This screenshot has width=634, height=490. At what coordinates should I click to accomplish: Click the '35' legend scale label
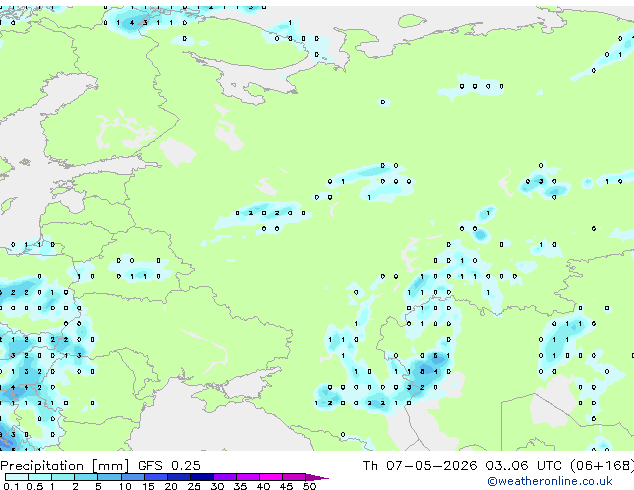coord(240,486)
